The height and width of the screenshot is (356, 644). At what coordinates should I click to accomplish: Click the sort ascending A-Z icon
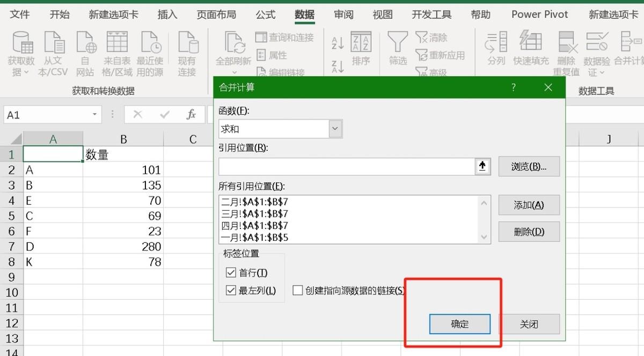[338, 42]
